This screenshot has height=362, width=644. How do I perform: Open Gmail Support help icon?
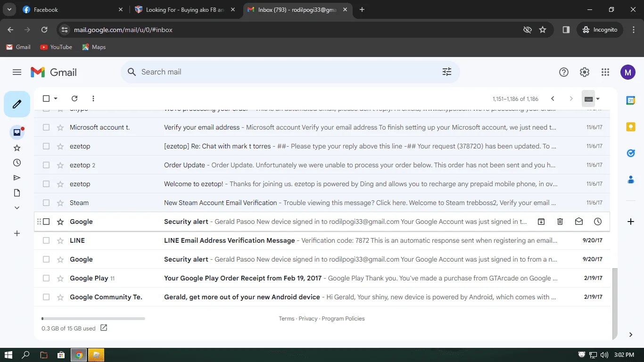coord(564,72)
